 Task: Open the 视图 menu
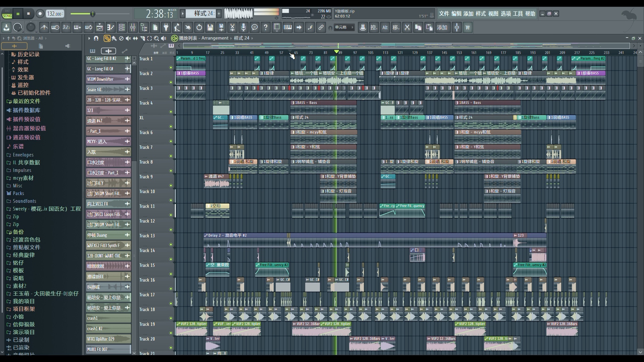click(x=493, y=14)
